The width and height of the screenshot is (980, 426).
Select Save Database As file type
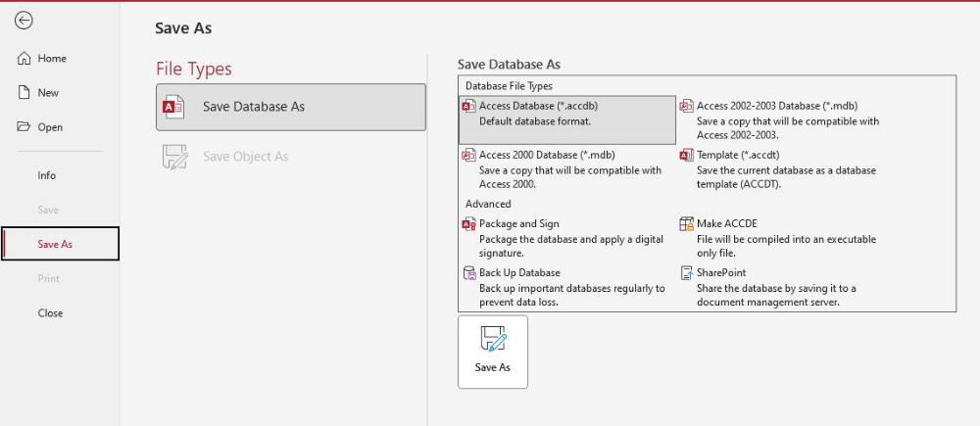[x=291, y=107]
